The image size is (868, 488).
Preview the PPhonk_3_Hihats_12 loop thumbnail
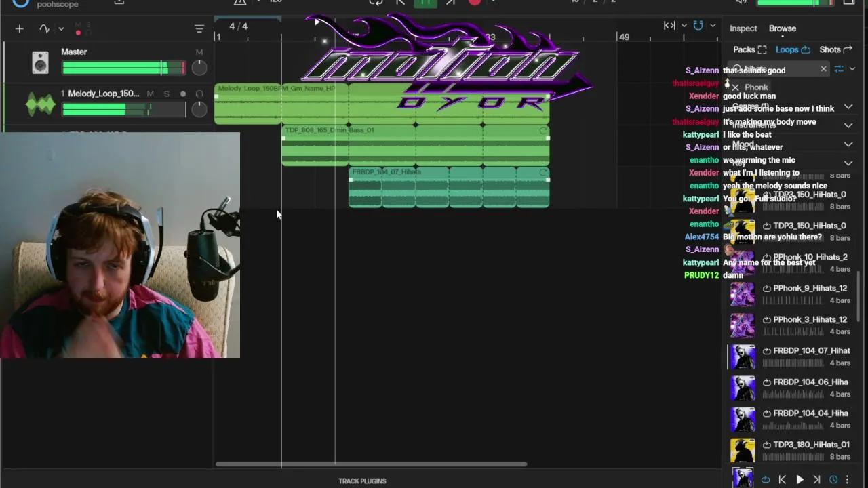pos(743,325)
